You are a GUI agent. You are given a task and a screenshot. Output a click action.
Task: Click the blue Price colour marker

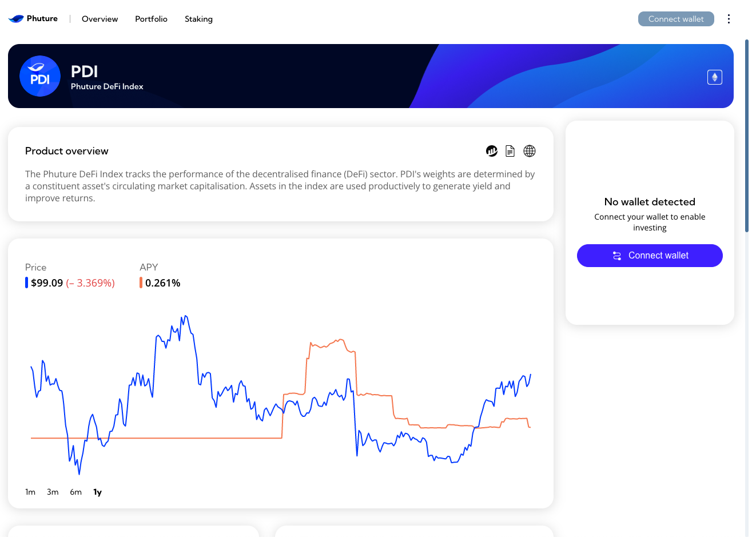tap(26, 283)
